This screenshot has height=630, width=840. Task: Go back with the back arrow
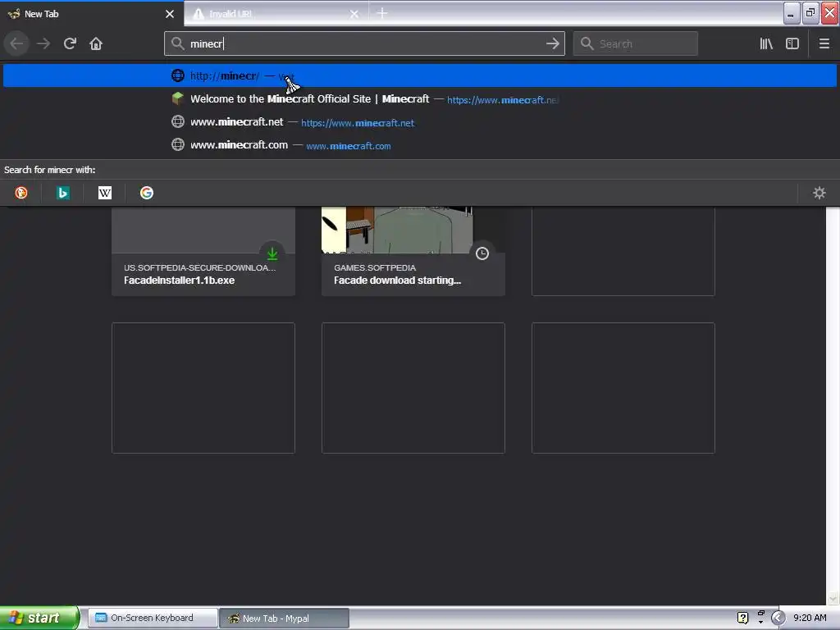[x=16, y=43]
